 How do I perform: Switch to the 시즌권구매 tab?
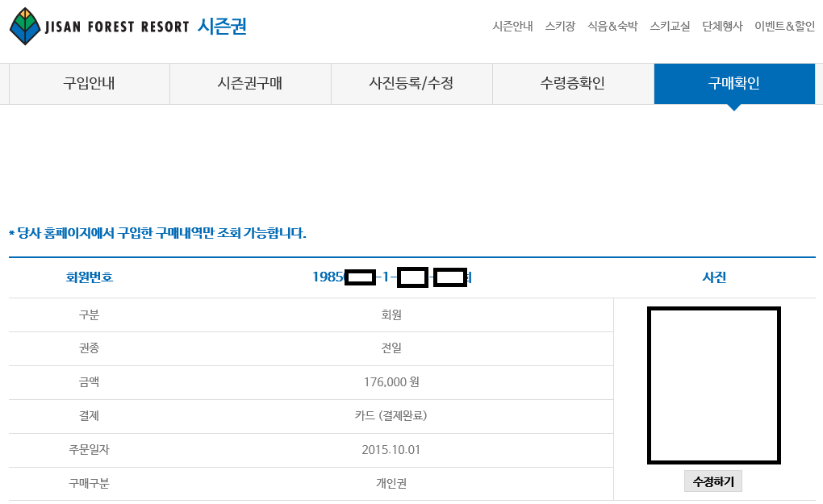point(250,83)
